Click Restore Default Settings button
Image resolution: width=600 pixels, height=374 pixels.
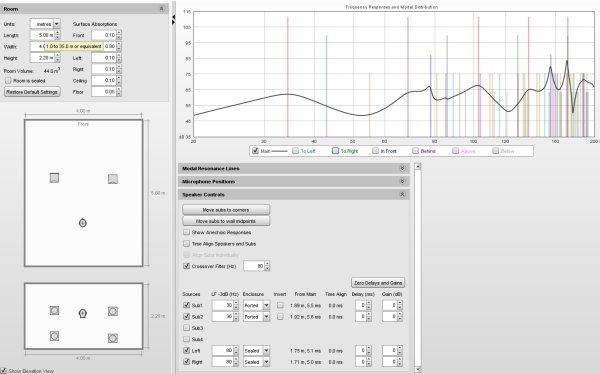click(x=32, y=92)
